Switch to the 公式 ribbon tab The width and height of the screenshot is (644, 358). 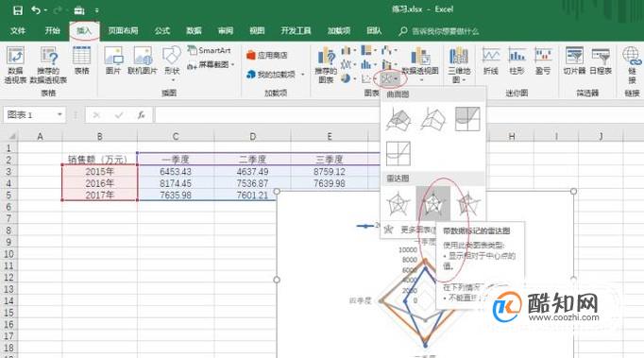pos(162,31)
